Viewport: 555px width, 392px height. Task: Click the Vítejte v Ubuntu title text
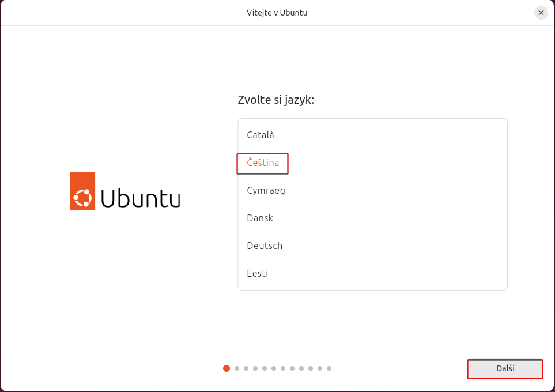[277, 12]
